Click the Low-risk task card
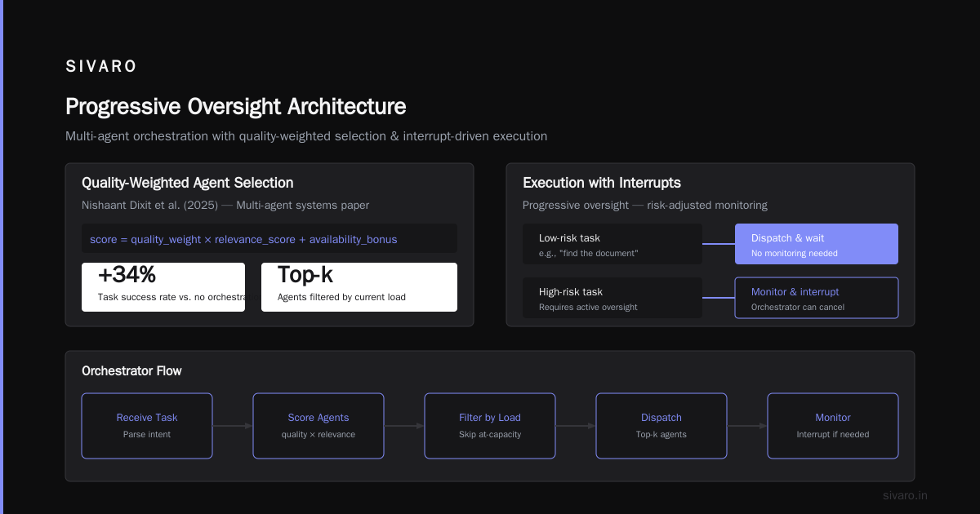980x514 pixels. (x=612, y=244)
